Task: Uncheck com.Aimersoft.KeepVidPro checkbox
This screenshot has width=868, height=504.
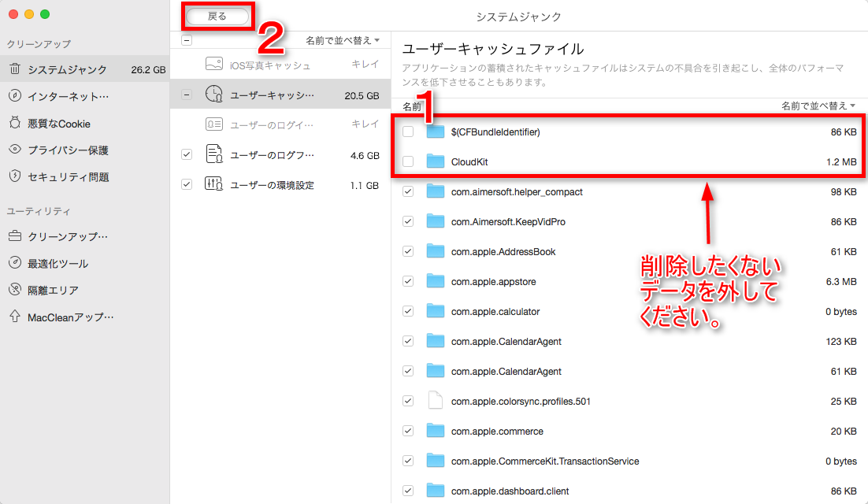Action: click(x=408, y=221)
